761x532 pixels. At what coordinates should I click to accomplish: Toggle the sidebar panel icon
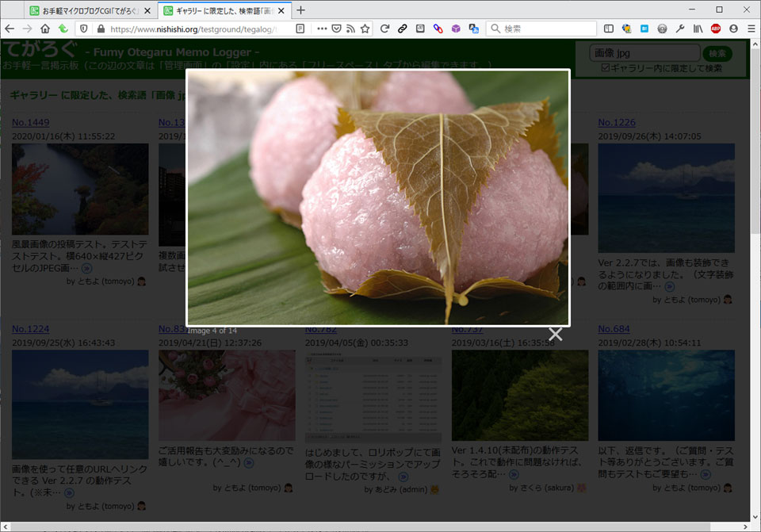pos(609,29)
